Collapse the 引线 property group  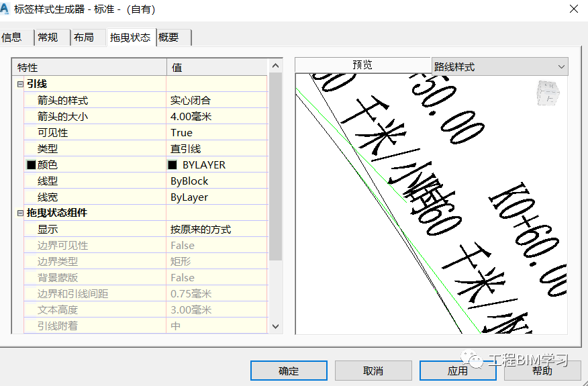click(x=20, y=85)
